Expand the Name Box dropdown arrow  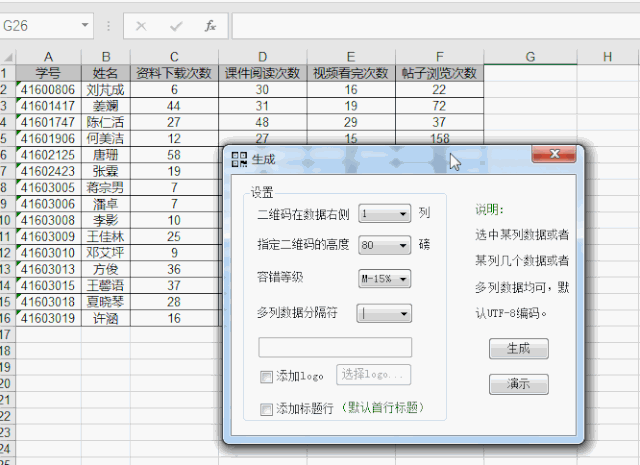point(85,25)
